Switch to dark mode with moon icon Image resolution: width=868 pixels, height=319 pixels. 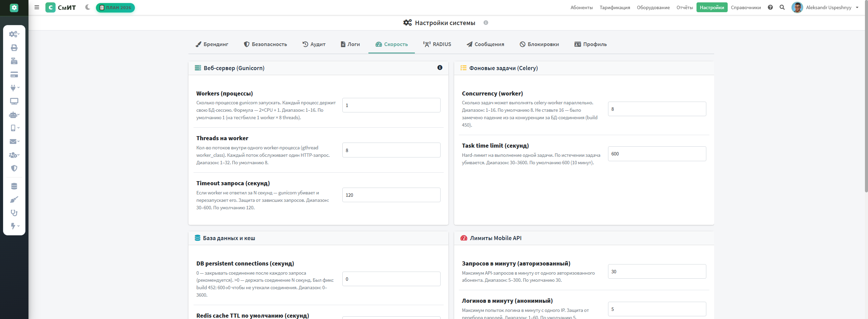pyautogui.click(x=87, y=7)
